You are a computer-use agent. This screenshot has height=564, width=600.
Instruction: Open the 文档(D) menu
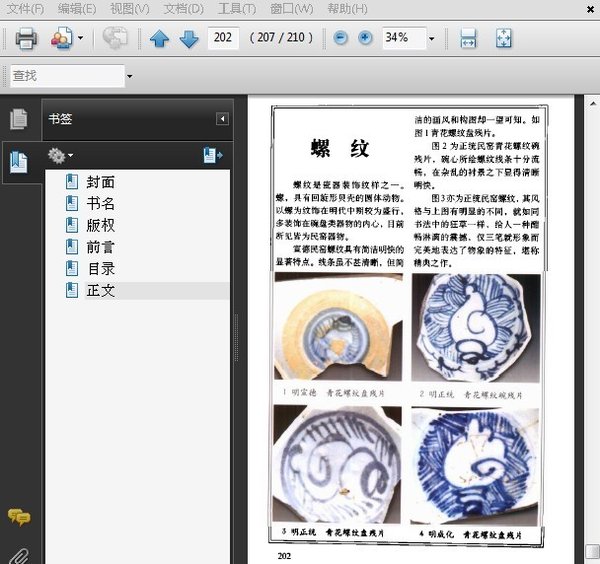[183, 9]
